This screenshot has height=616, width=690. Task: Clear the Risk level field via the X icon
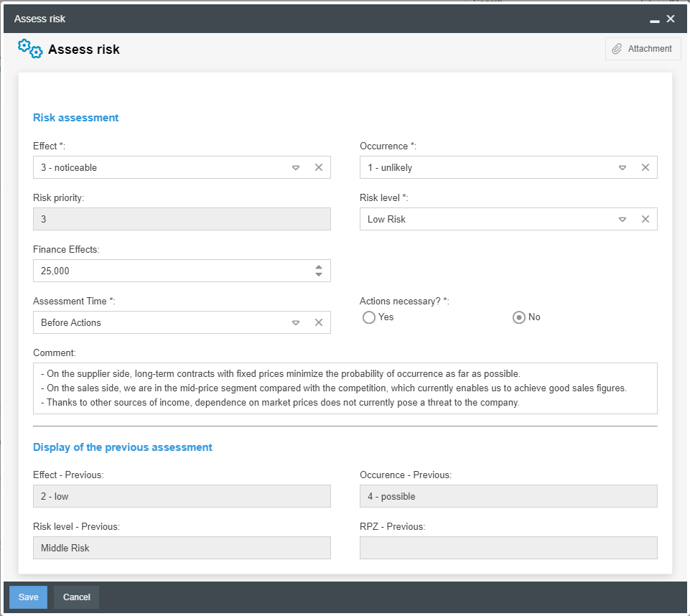click(645, 219)
